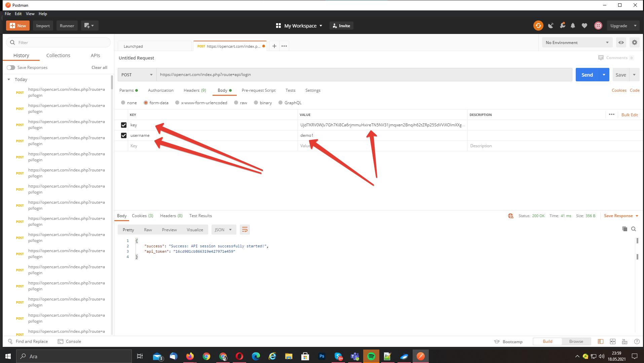Screen dimensions: 644x363
Task: Open manage environments gear icon
Action: click(635, 42)
